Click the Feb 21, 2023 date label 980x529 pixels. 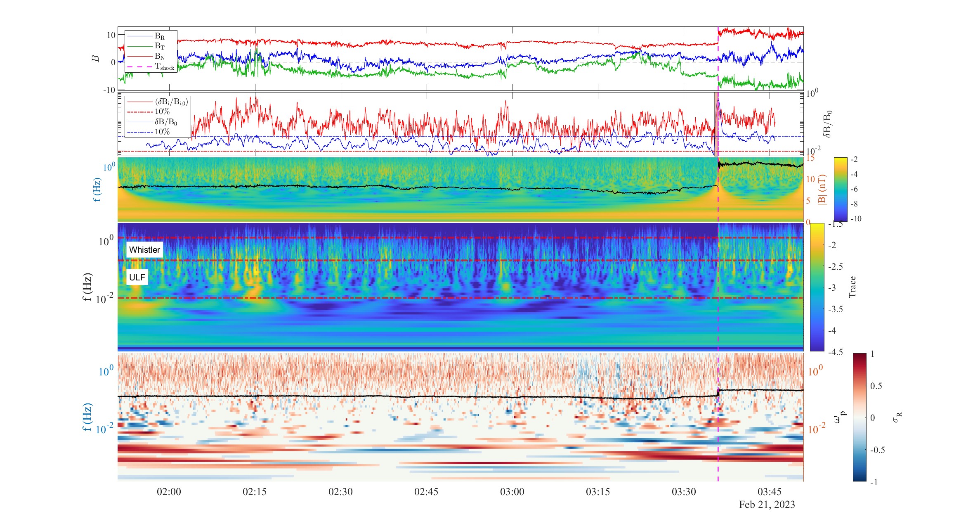point(767,505)
